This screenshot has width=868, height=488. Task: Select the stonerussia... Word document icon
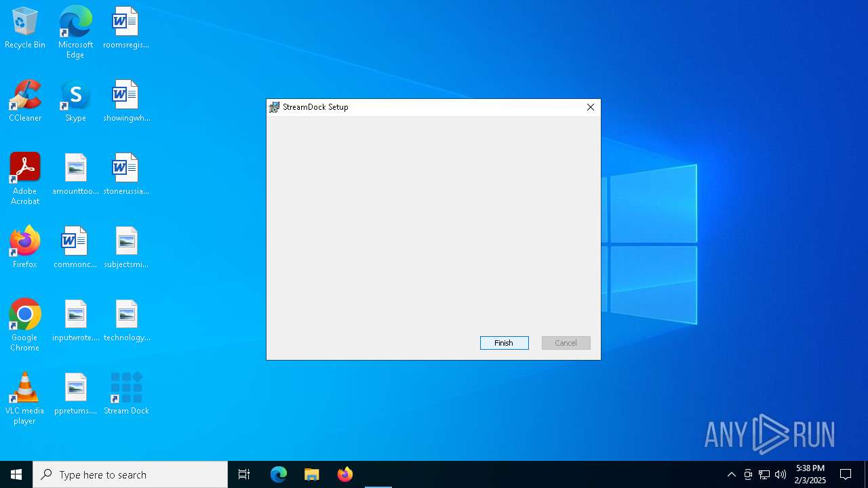pyautogui.click(x=126, y=174)
